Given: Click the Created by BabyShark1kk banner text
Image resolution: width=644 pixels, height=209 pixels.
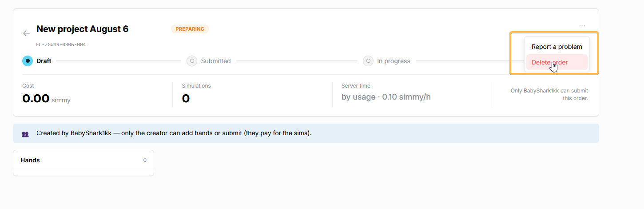Looking at the screenshot, I should tap(174, 133).
